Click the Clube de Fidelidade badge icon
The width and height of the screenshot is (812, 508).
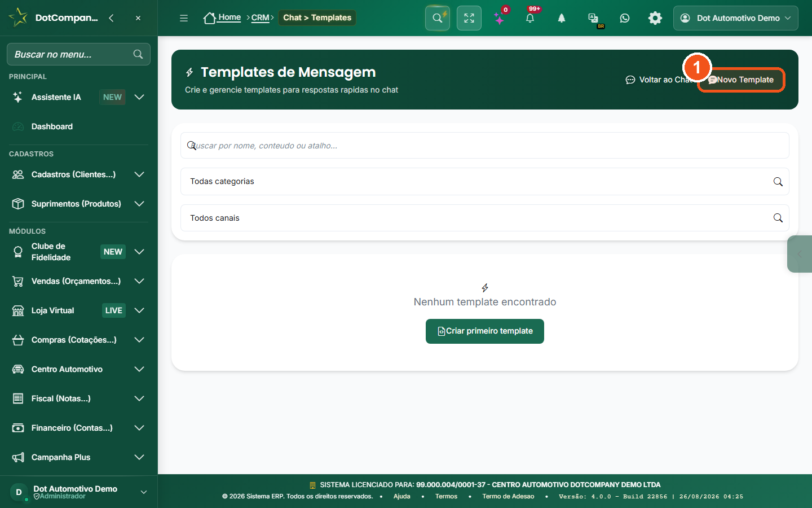pyautogui.click(x=18, y=252)
